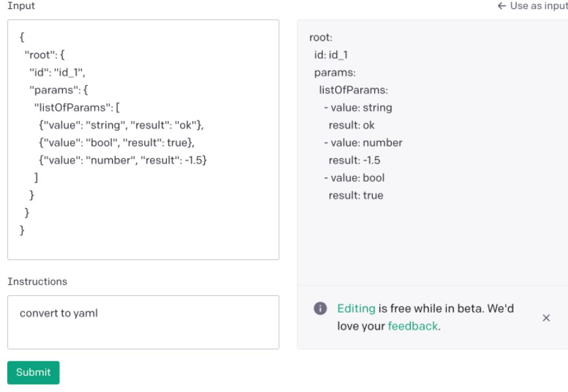This screenshot has height=392, width=568.
Task: Place cursor on the "root": { line in Input
Action: [45, 55]
